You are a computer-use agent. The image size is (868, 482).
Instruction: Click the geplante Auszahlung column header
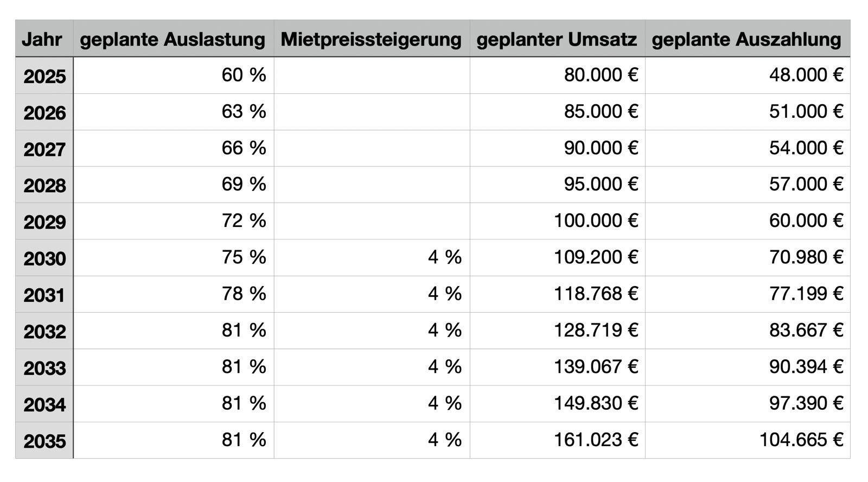pyautogui.click(x=746, y=39)
